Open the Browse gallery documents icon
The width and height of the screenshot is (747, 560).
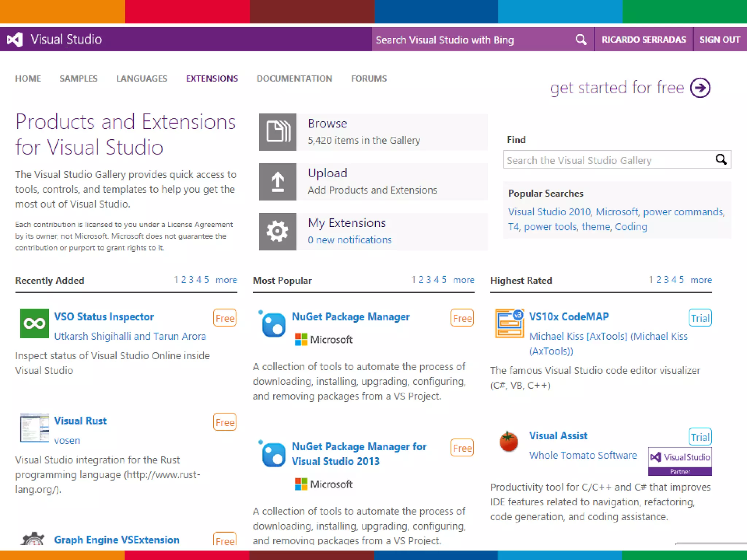click(278, 132)
